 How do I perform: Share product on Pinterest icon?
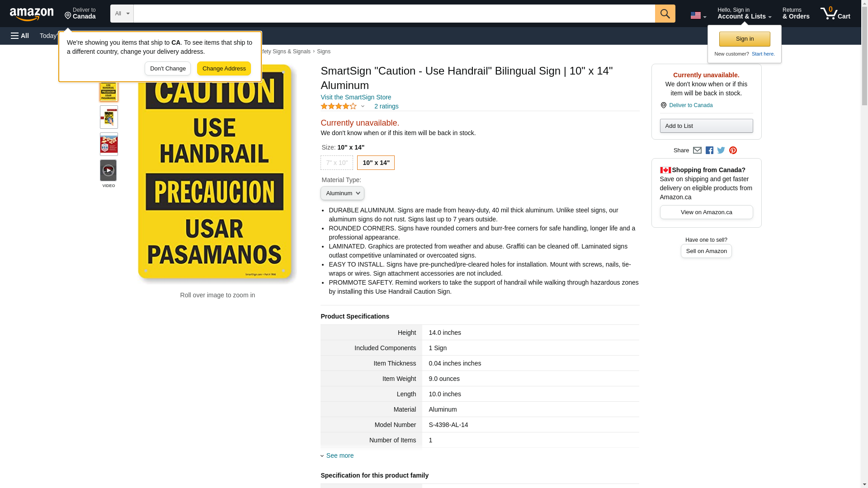pos(733,150)
